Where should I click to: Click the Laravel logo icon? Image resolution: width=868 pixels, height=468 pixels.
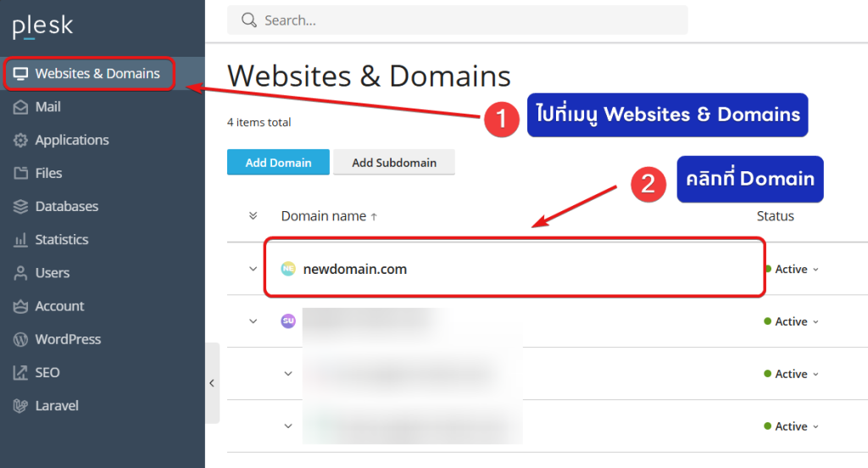click(x=20, y=405)
